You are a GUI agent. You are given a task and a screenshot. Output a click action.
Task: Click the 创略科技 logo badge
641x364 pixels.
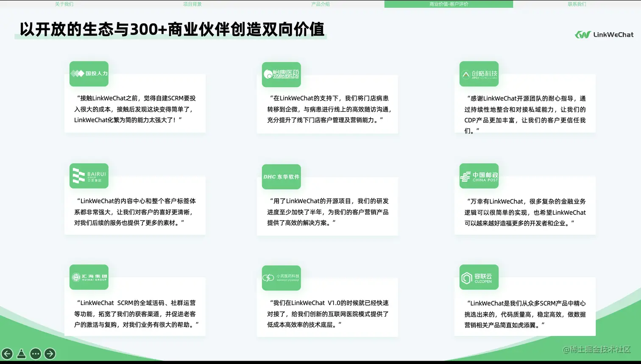click(479, 74)
